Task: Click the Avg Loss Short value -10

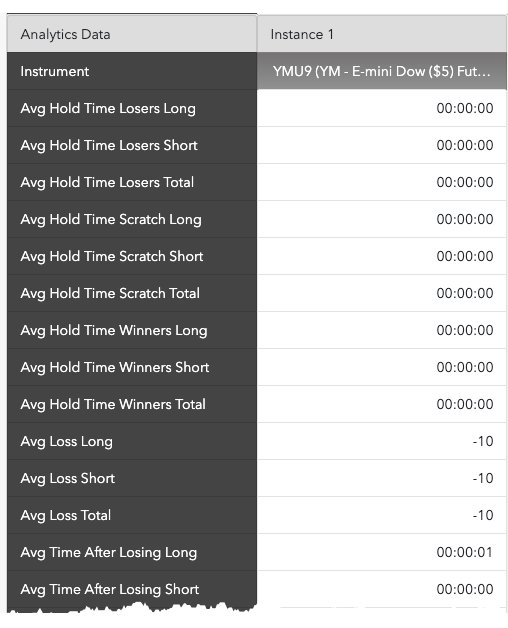Action: pyautogui.click(x=483, y=478)
